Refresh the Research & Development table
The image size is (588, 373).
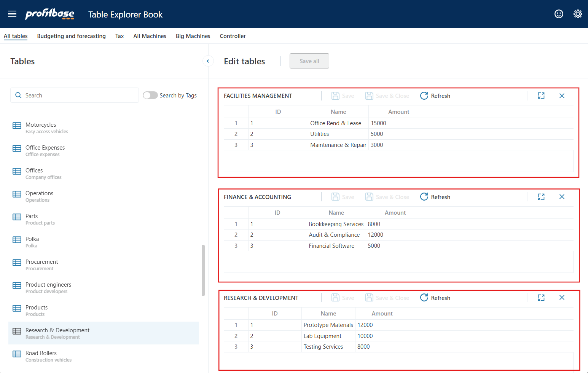[x=435, y=298]
